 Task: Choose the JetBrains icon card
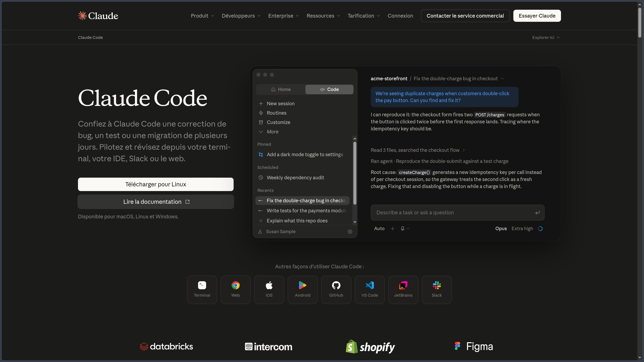[x=403, y=290]
